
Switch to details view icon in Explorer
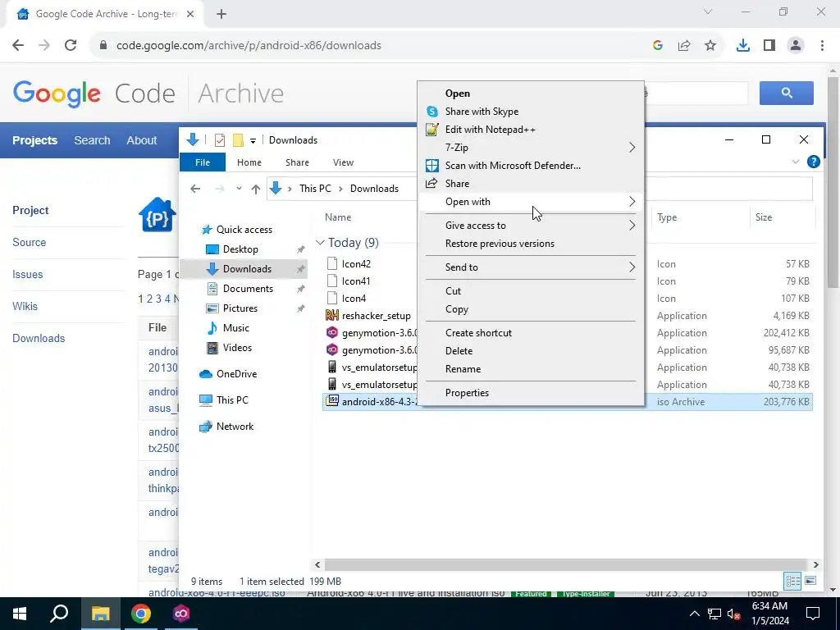point(793,581)
